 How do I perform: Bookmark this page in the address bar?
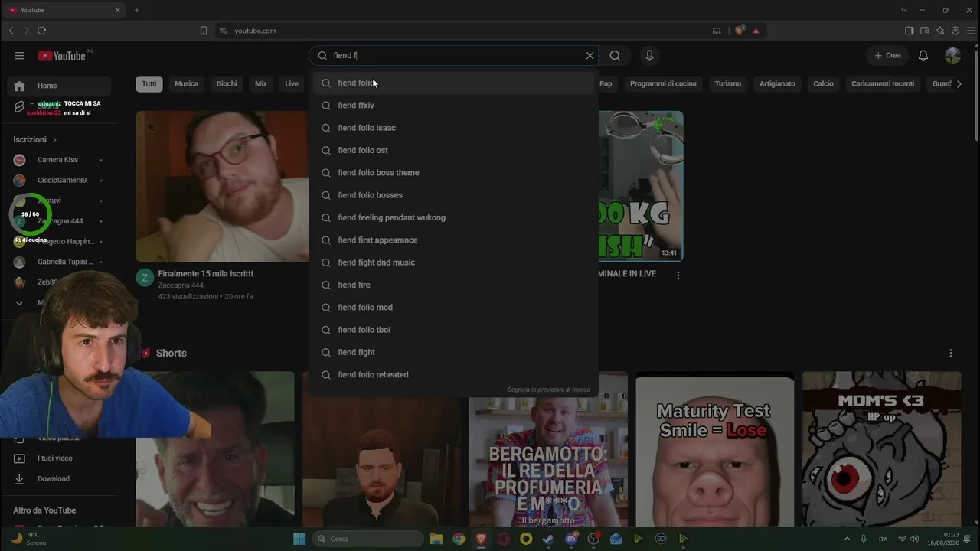point(204,31)
